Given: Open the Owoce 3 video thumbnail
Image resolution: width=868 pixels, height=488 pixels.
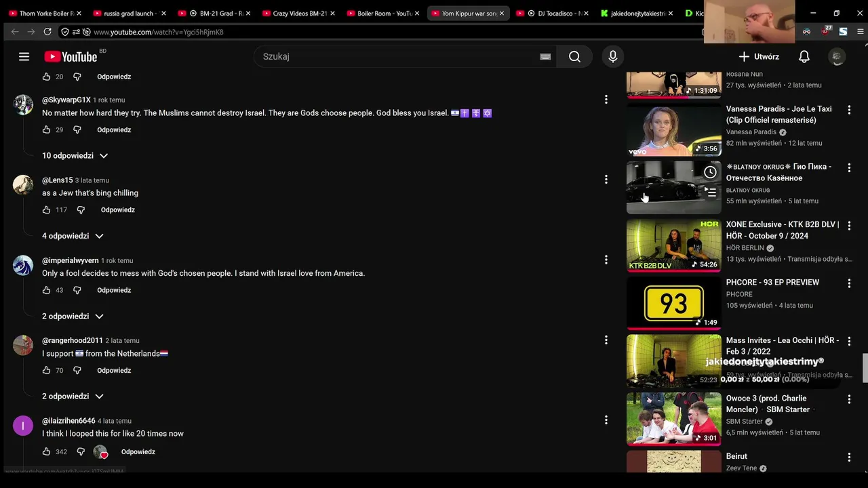Looking at the screenshot, I should (674, 419).
